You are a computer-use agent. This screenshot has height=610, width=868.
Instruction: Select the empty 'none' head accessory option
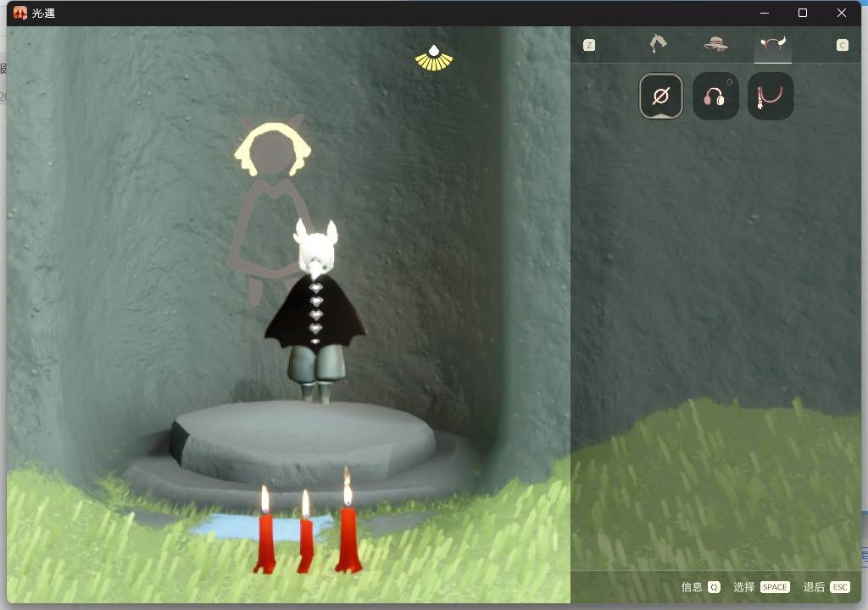click(661, 96)
